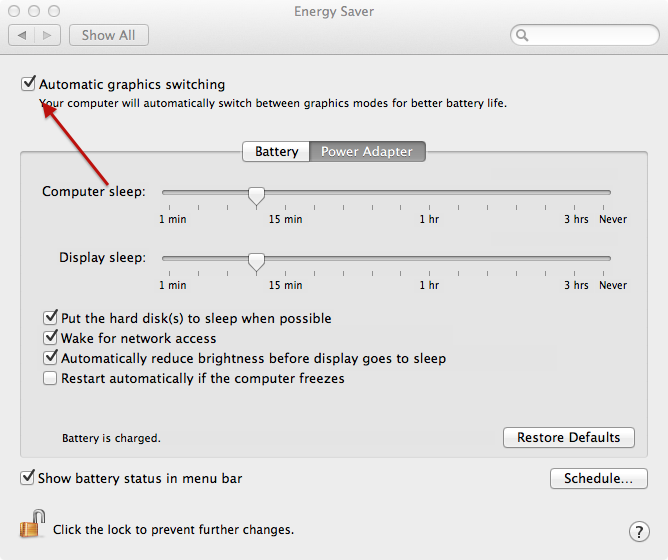The width and height of the screenshot is (668, 560).
Task: Zoom the Energy Saver window
Action: point(53,11)
